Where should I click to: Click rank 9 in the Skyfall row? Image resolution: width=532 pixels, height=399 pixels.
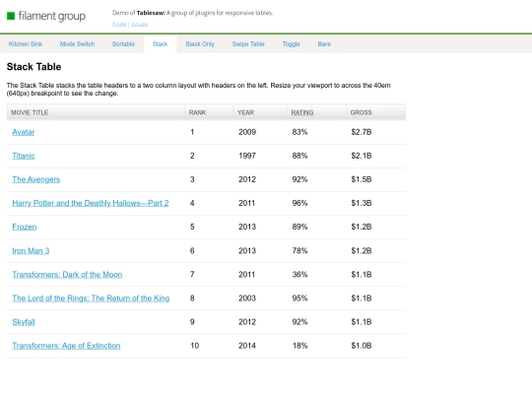click(x=192, y=322)
